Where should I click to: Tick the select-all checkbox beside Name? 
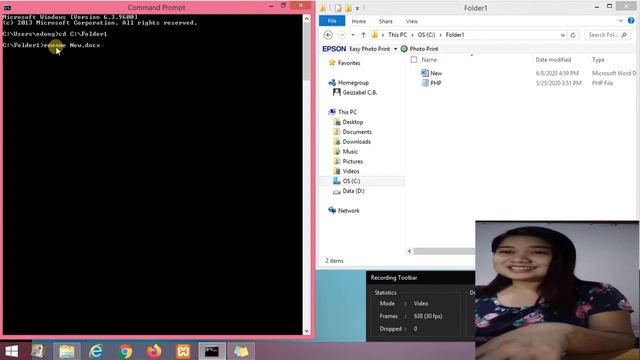click(414, 60)
